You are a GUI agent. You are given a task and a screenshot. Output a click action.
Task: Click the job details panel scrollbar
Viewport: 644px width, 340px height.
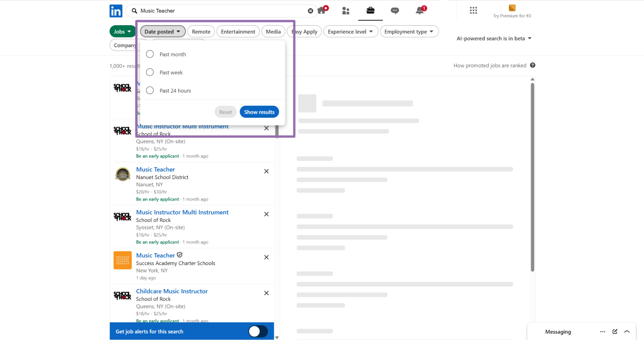click(x=532, y=177)
